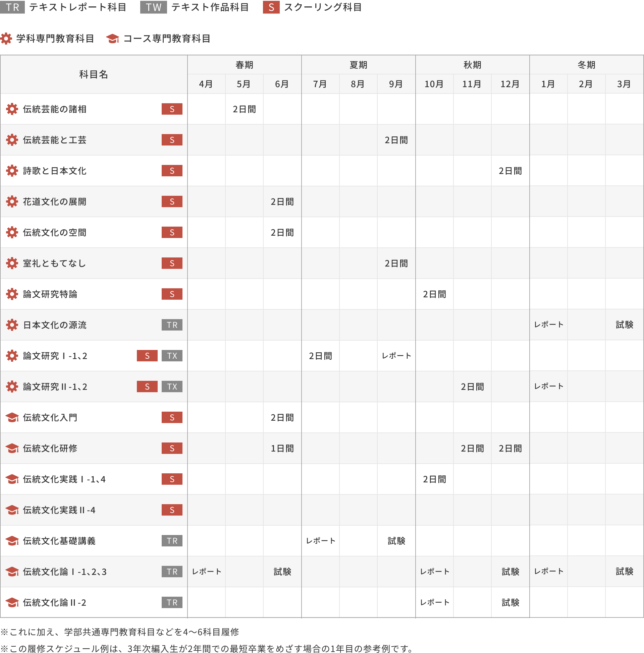Click the legend cap icon for コース専門教育科目

112,39
